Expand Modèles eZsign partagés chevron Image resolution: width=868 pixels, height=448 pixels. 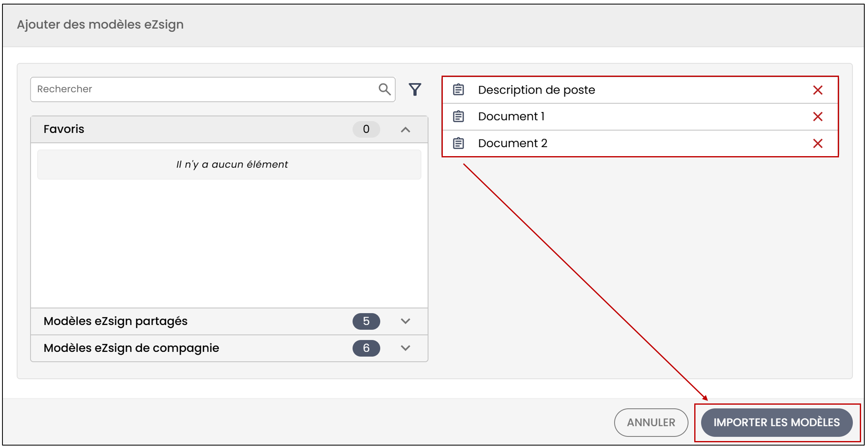pyautogui.click(x=405, y=321)
